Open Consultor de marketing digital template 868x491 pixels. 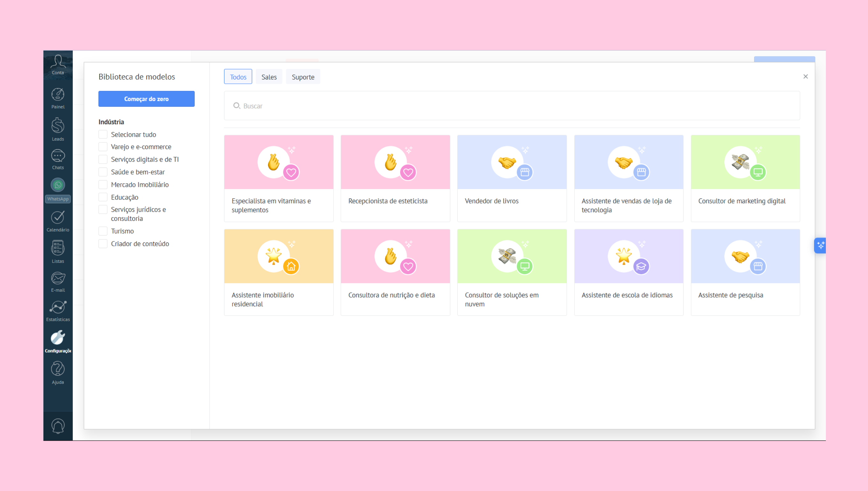point(745,179)
